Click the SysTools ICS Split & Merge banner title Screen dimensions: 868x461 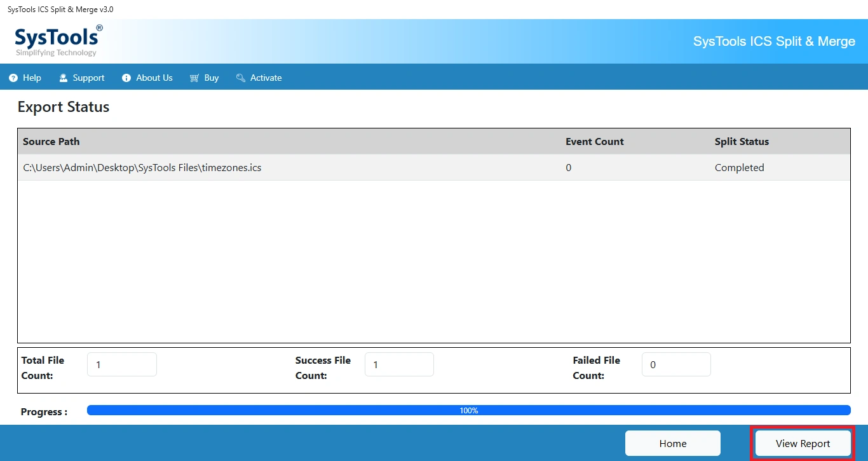[x=774, y=41]
